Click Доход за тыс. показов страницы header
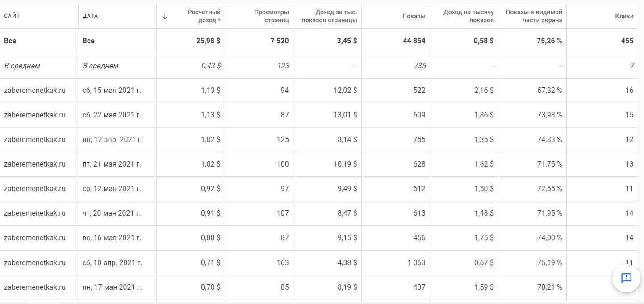This screenshot has width=644, height=304. click(x=329, y=16)
